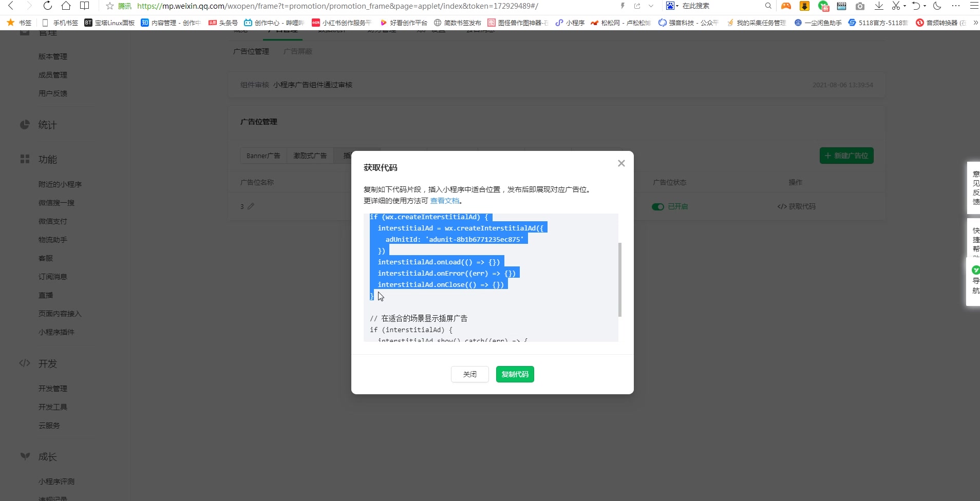Image resolution: width=980 pixels, height=501 pixels.
Task: Expand the undo icon dropdown arrow
Action: (x=925, y=6)
